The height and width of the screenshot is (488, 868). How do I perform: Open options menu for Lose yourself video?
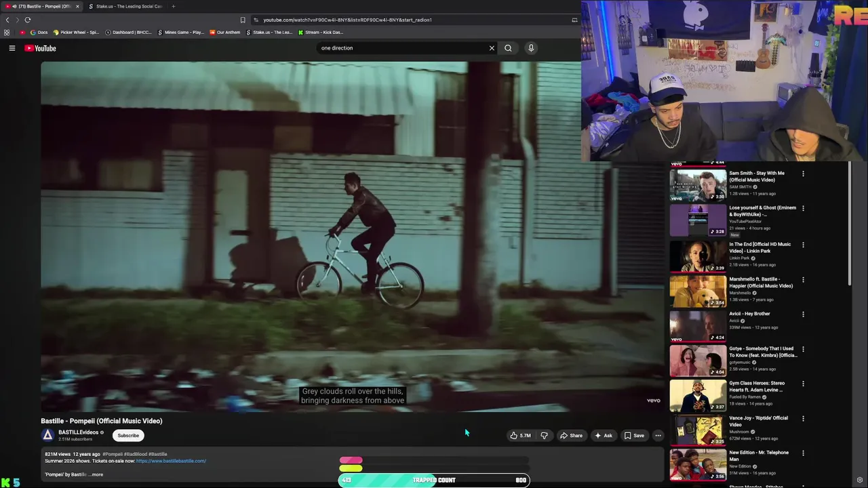click(803, 208)
